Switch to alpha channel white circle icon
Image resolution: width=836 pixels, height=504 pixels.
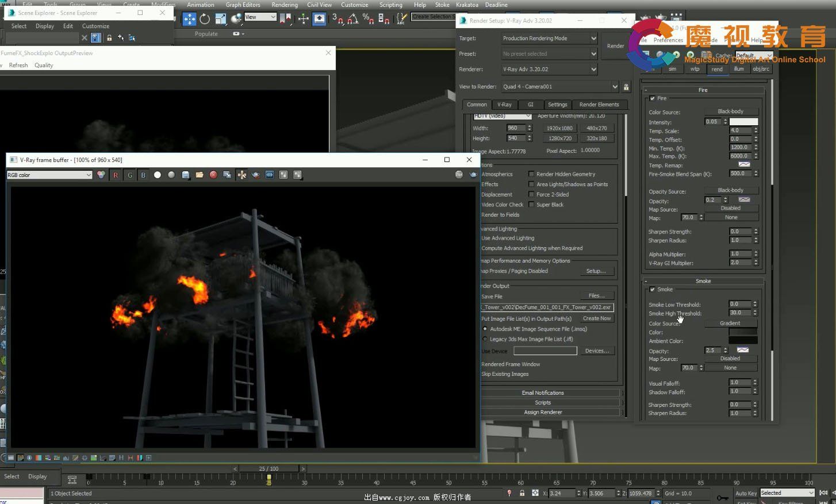pos(157,175)
